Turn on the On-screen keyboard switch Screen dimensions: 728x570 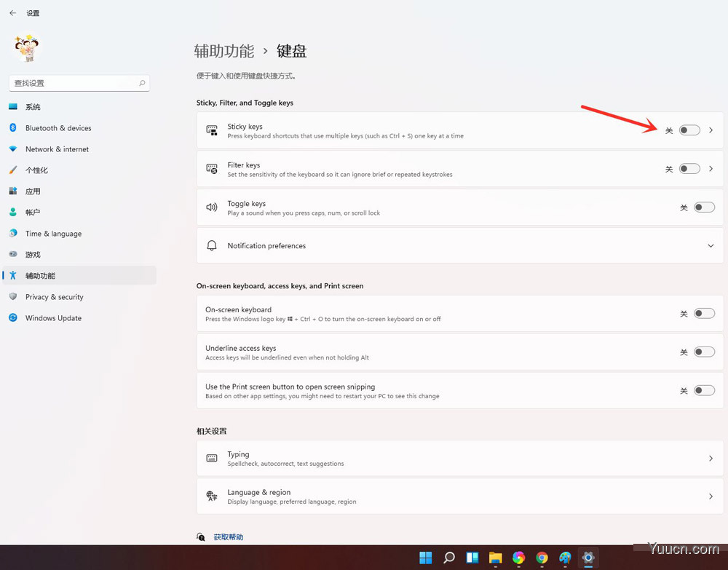point(704,313)
